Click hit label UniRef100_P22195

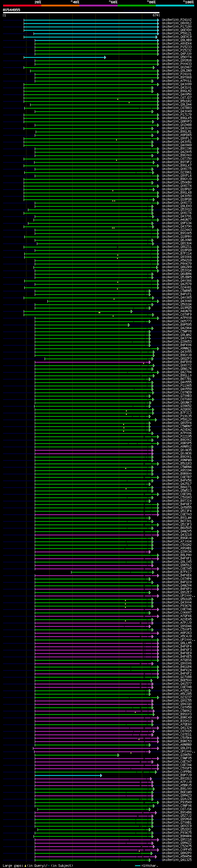(176, 437)
